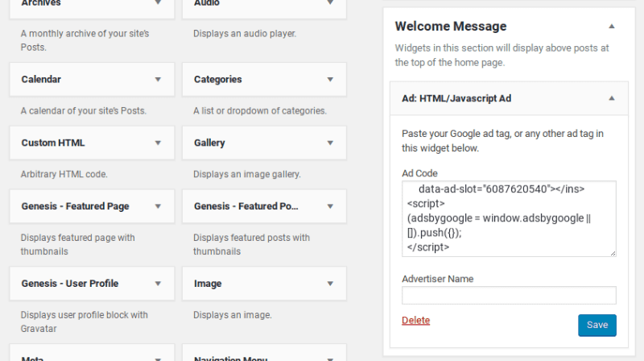
Task: Focus the Advertiser Name field
Action: (509, 295)
